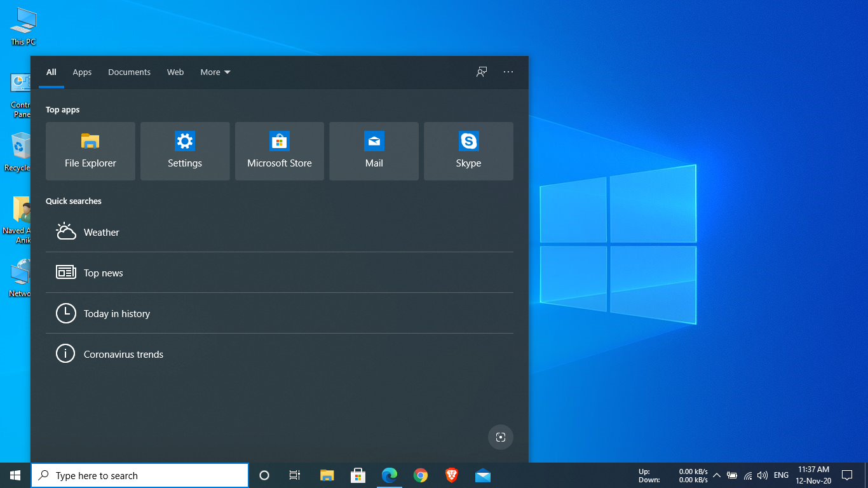
Task: Click the network speed Up/Down meter
Action: pos(673,475)
